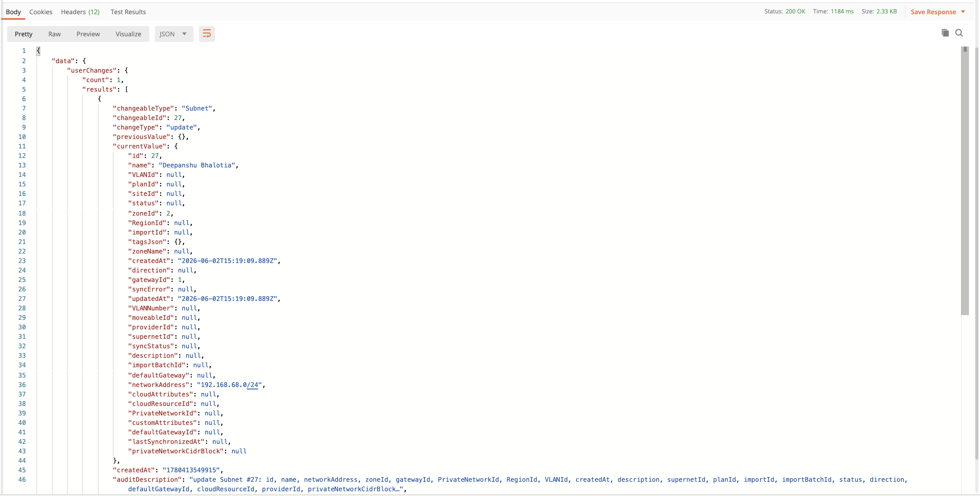Screen dimensions: 980x496
Task: Select the Visualize view mode
Action: pos(128,34)
